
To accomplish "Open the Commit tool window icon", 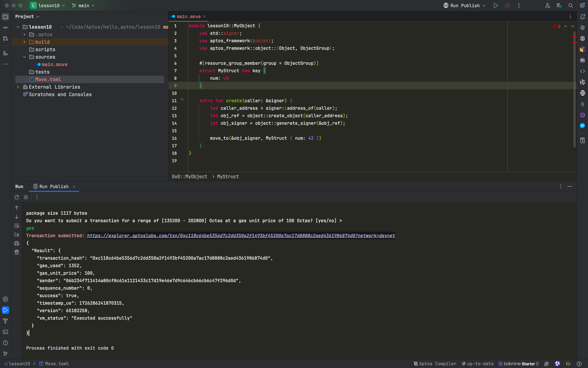I will coord(5,27).
